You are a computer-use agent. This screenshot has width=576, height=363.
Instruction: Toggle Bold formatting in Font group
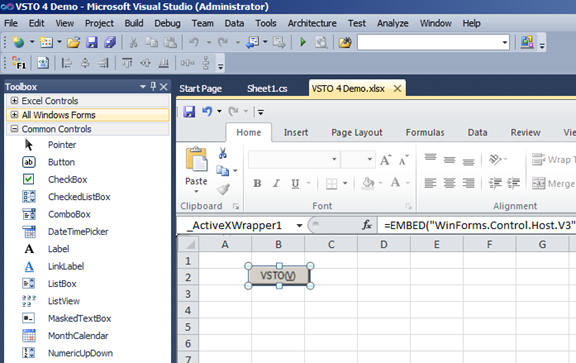[257, 183]
